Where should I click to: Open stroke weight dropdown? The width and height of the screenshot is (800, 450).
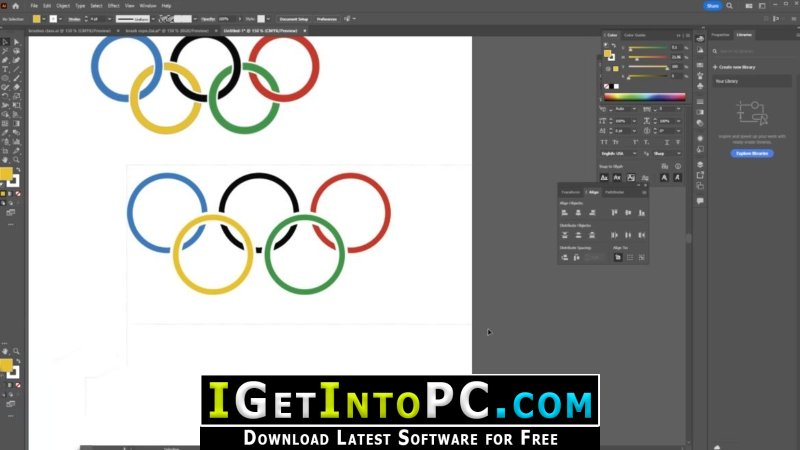tap(110, 19)
